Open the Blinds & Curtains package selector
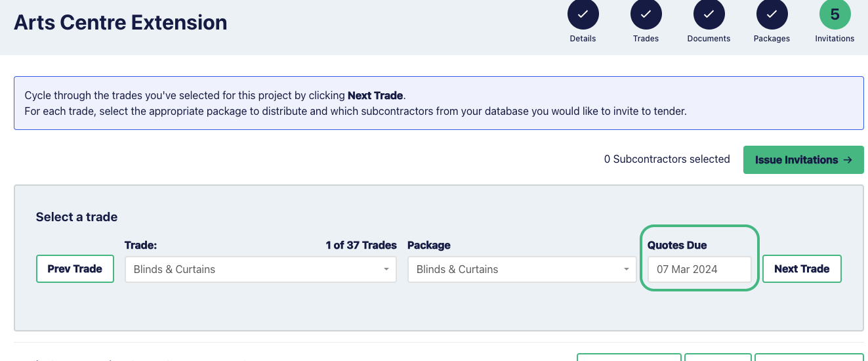 (x=522, y=269)
